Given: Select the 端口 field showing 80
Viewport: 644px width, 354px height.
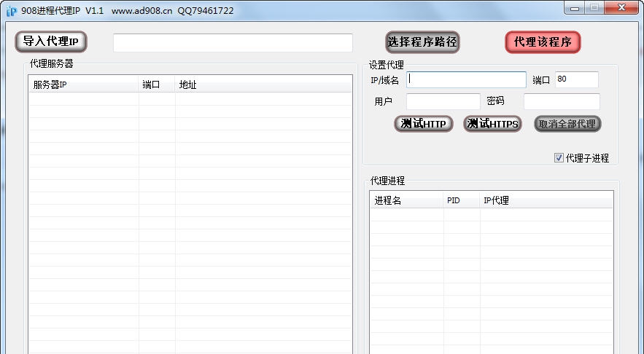Looking at the screenshot, I should pos(577,79).
